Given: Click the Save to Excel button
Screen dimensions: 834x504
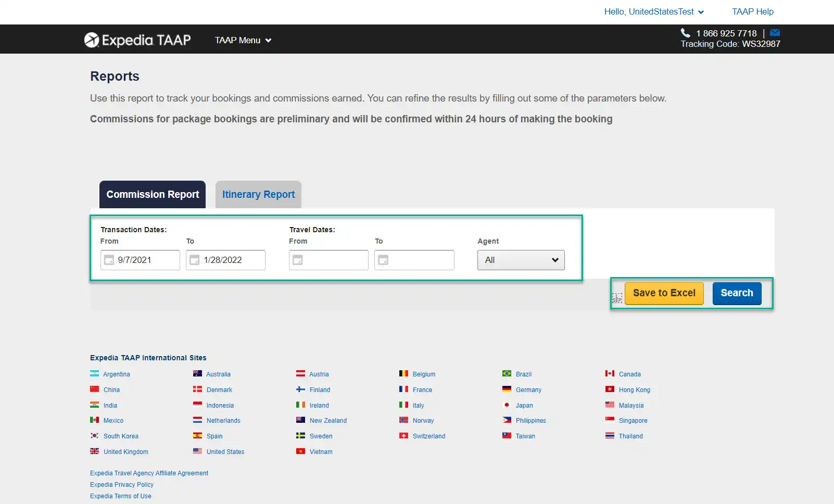Looking at the screenshot, I should coord(664,293).
